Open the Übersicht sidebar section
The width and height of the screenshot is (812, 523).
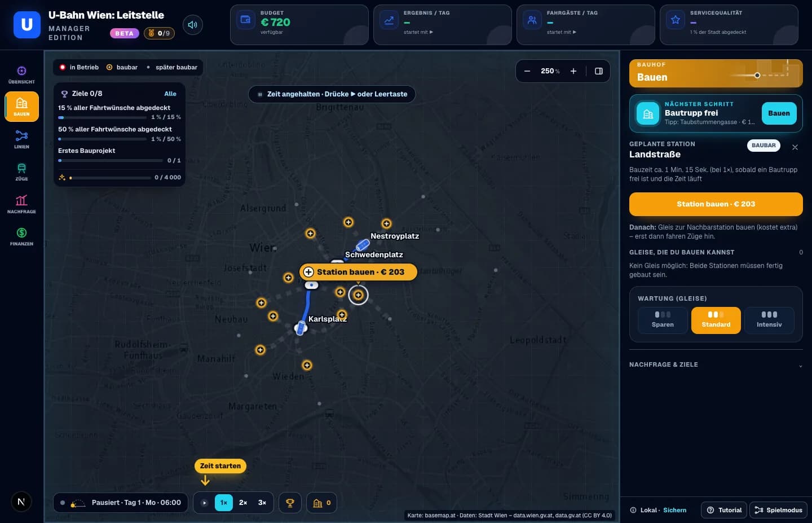click(x=21, y=74)
